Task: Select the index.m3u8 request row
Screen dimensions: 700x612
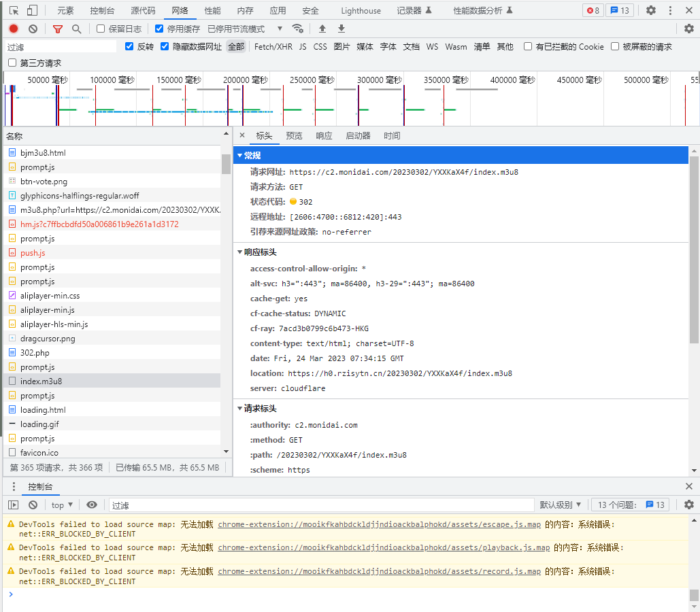Action: pos(112,381)
